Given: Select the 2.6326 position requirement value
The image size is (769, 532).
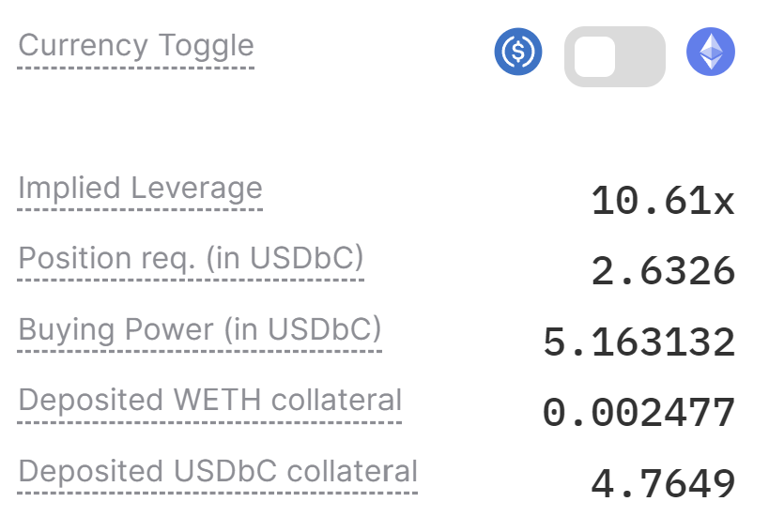Looking at the screenshot, I should (x=662, y=272).
